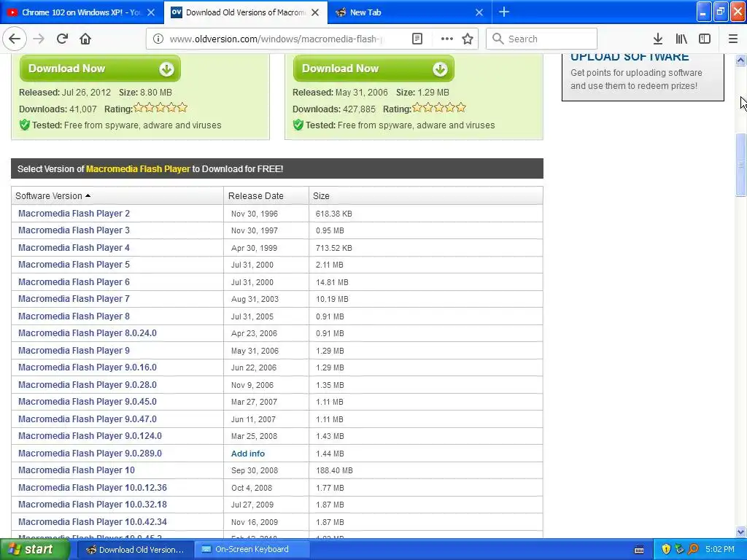Viewport: 747px width, 560px height.
Task: Open Macromedia Flash Player 5 link
Action: pyautogui.click(x=74, y=264)
